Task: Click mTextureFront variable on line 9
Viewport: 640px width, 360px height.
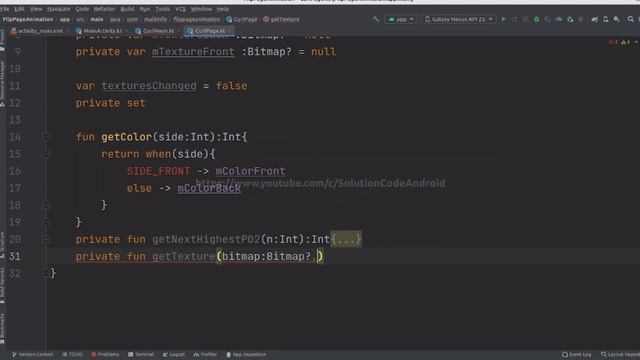Action: tap(193, 52)
